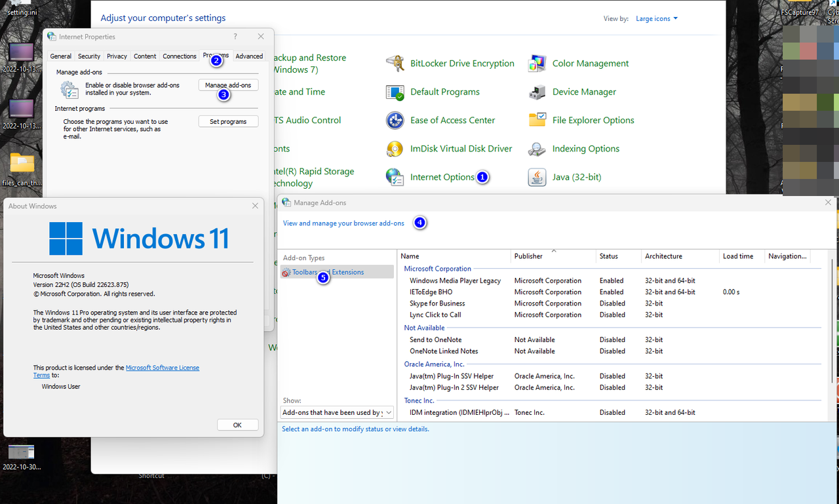Click the Internet Properties title bar globe icon
Image resolution: width=839 pixels, height=504 pixels.
pos(52,37)
